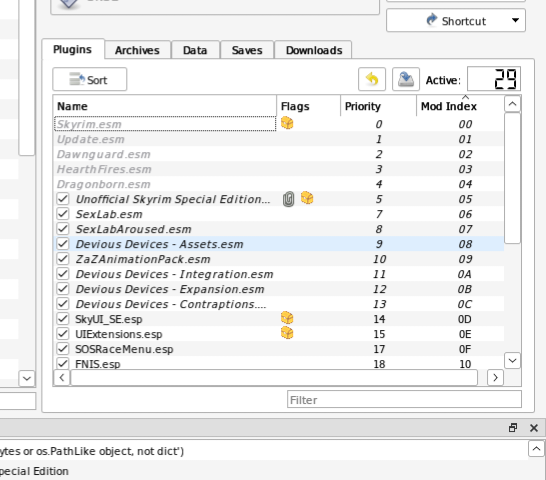Toggle the SkyUI_SE.esp checkbox
This screenshot has width=546, height=480.
point(63,319)
